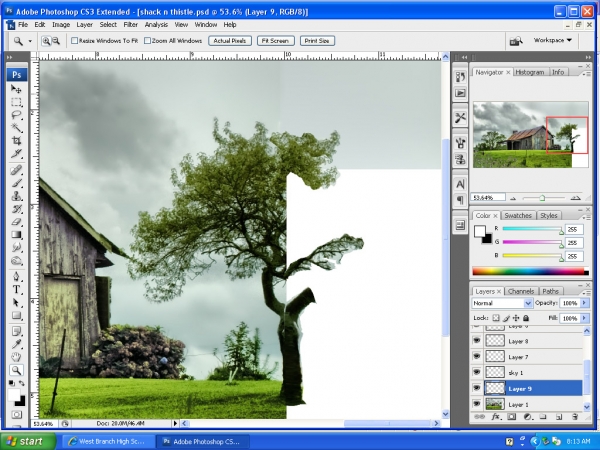The image size is (600, 450).
Task: Select the Hand tool
Action: click(x=16, y=357)
